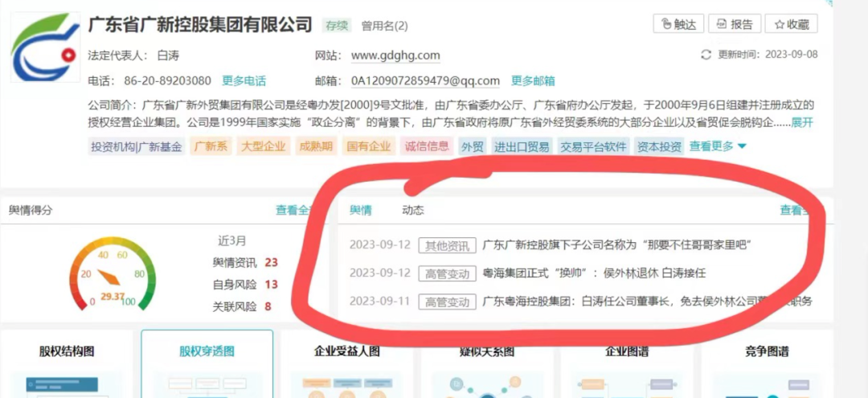Click the 收藏 favorite button

791,24
